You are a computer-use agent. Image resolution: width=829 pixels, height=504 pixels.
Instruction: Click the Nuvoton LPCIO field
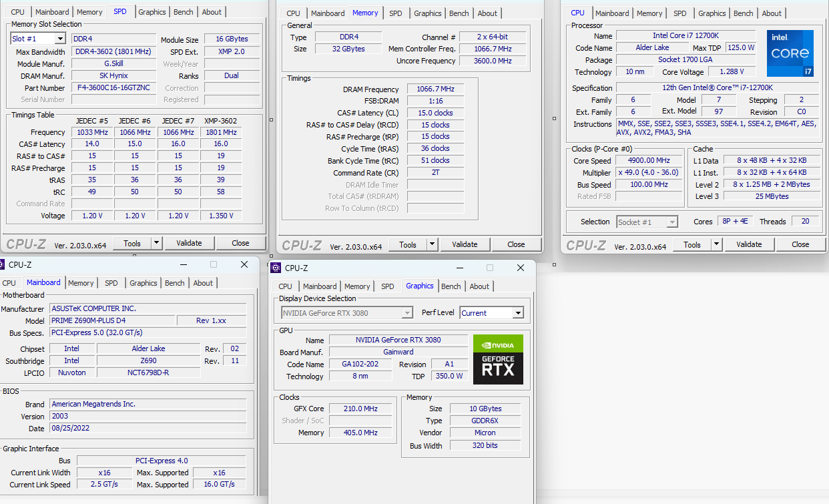(x=71, y=372)
